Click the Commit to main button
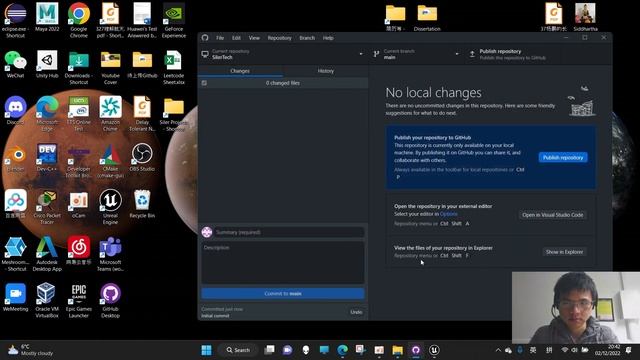640x360 pixels. click(283, 293)
